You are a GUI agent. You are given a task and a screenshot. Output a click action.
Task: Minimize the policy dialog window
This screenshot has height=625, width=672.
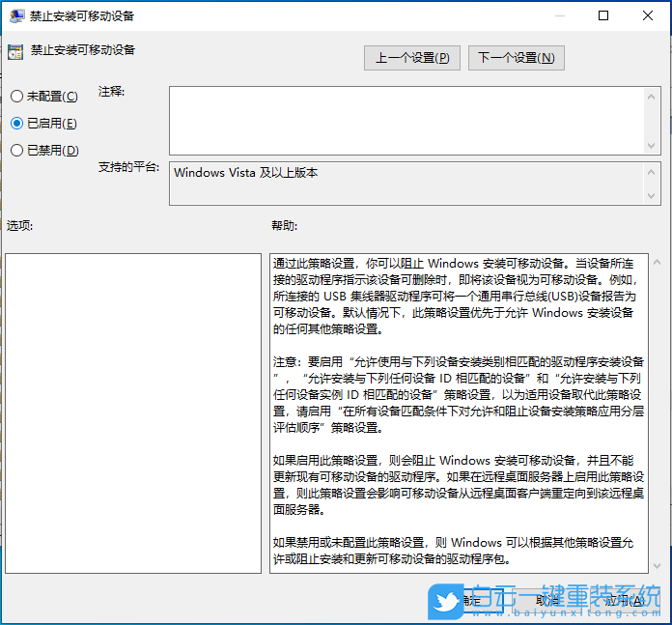[x=559, y=15]
